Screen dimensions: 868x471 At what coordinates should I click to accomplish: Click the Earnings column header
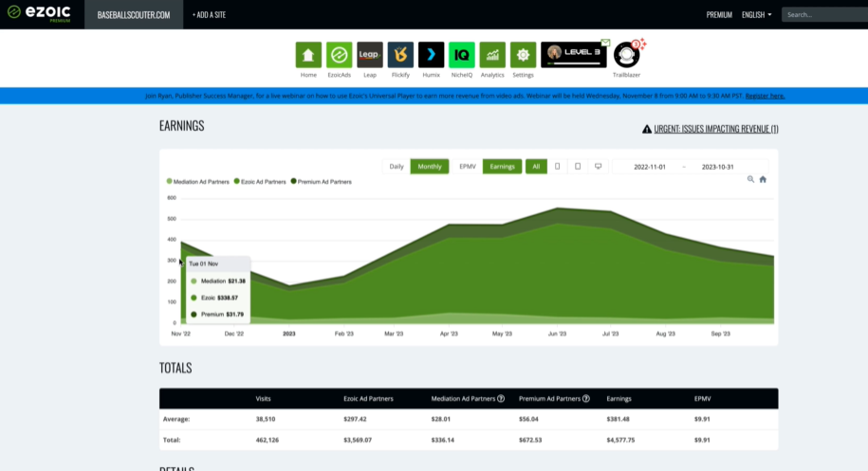tap(619, 399)
